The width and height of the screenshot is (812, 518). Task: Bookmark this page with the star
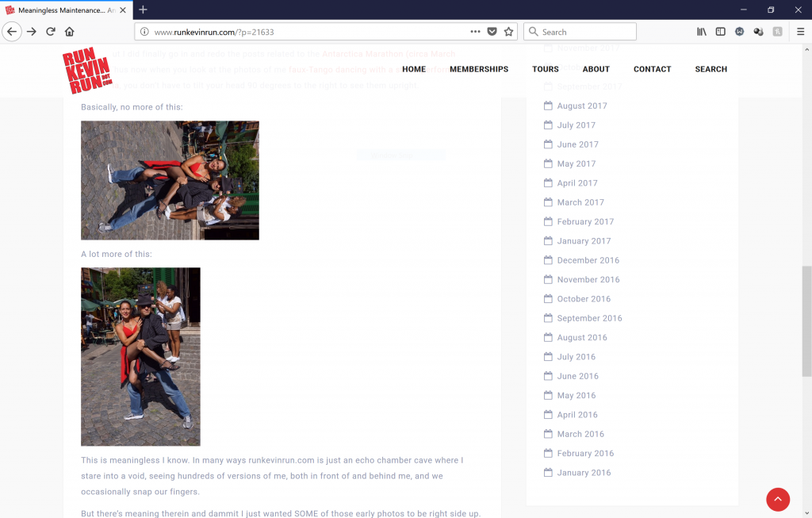508,32
